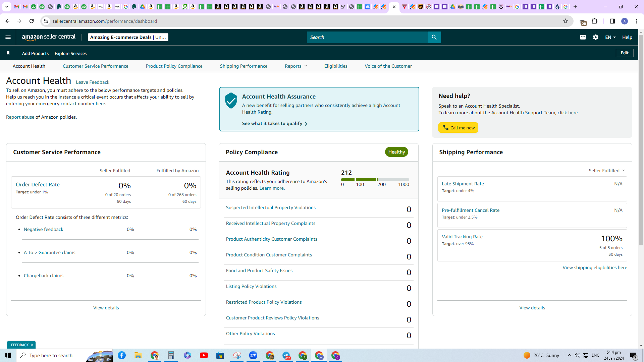Viewport: 644px width, 362px height.
Task: Close the FEEDBACK widget with its X
Action: [x=32, y=345]
